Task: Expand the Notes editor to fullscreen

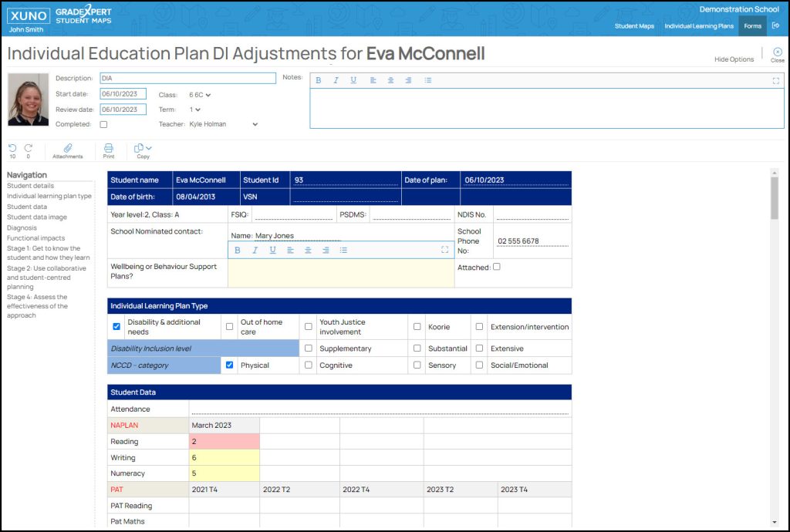Action: (776, 80)
